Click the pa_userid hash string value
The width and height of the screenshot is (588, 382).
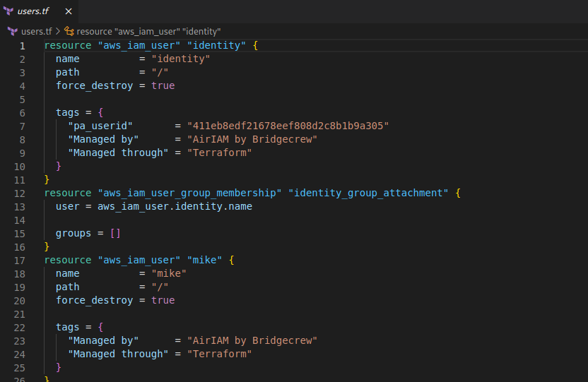[x=288, y=126]
